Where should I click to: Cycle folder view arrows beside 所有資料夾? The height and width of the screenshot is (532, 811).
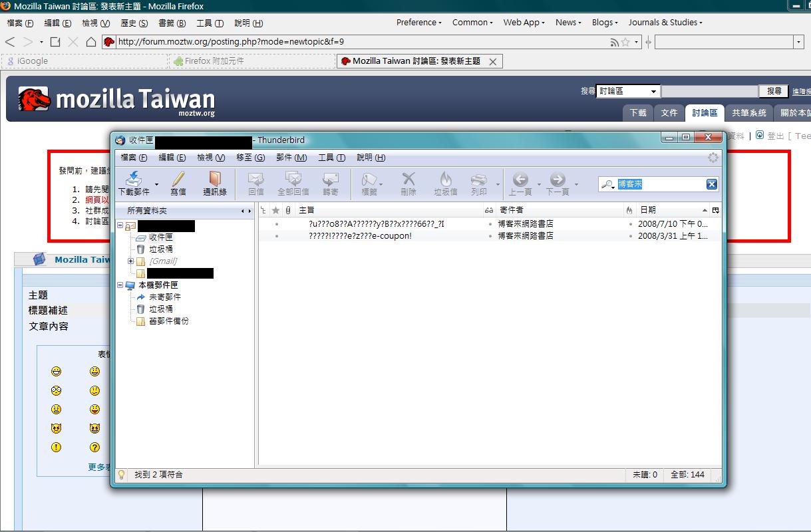(246, 211)
